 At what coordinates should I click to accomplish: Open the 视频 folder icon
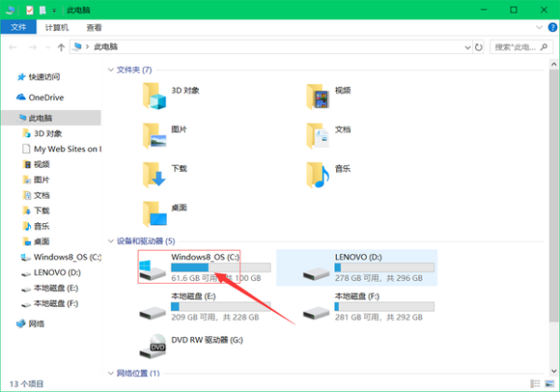[318, 94]
